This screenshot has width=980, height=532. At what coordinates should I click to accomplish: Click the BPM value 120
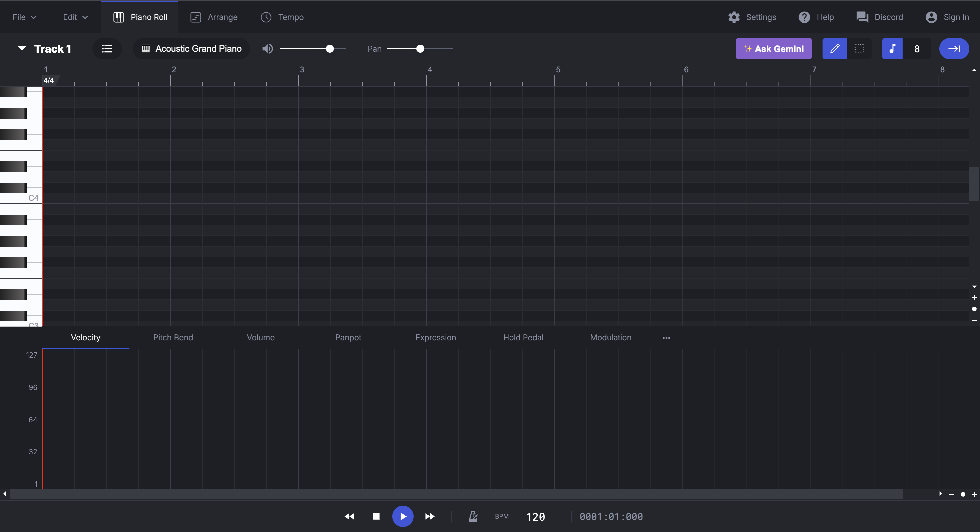click(536, 516)
